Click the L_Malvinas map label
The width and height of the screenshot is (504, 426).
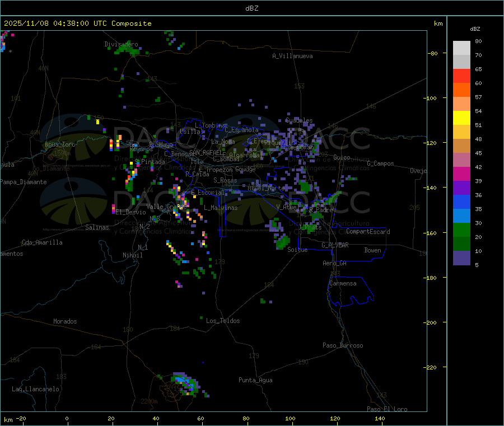(221, 208)
